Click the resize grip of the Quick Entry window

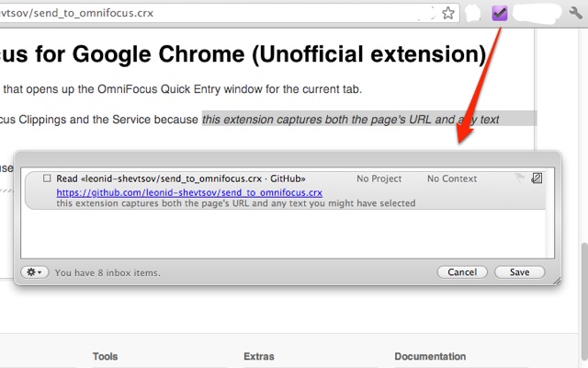(x=557, y=281)
